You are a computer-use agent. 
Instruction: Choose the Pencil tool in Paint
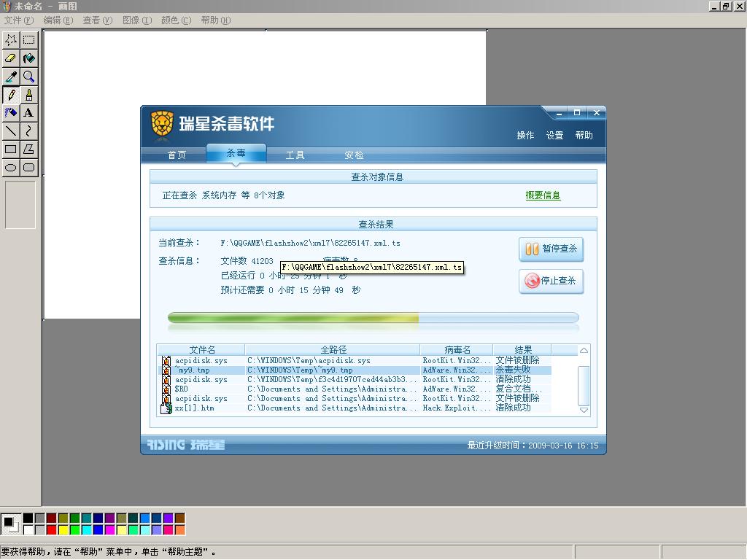pyautogui.click(x=11, y=95)
